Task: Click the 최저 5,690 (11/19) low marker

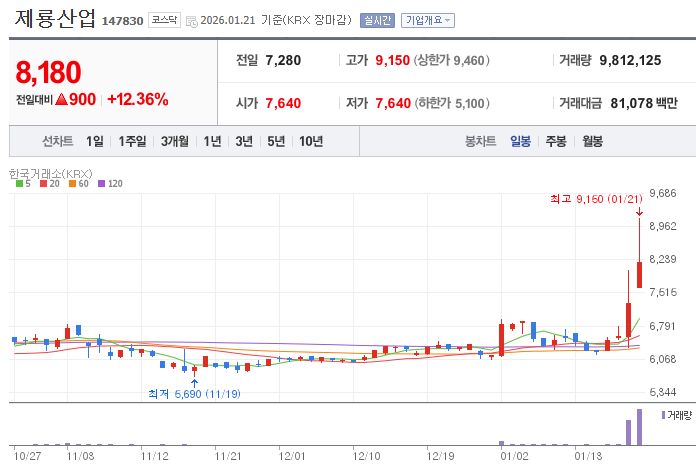Action: click(194, 394)
